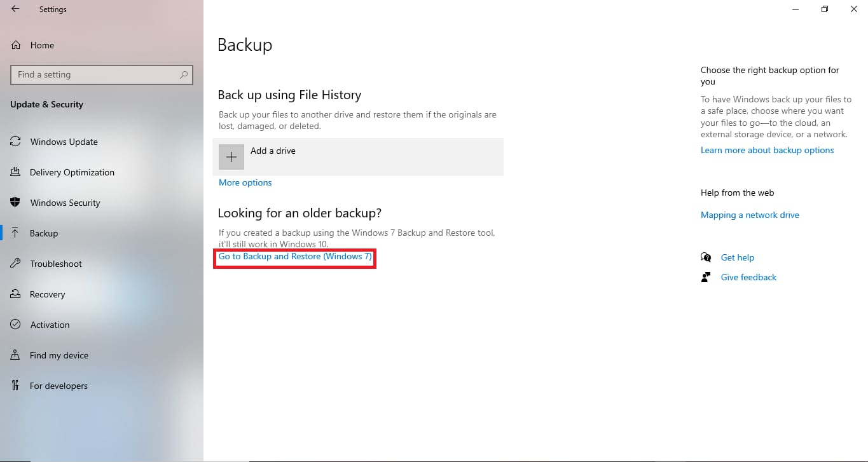Viewport: 868px width, 462px height.
Task: Select the Windows Security shield icon
Action: coord(15,203)
